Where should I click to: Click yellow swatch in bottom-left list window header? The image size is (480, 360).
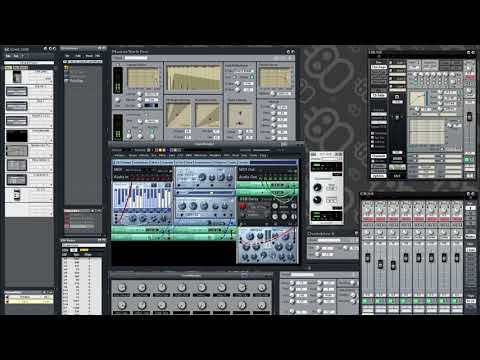point(84,250)
